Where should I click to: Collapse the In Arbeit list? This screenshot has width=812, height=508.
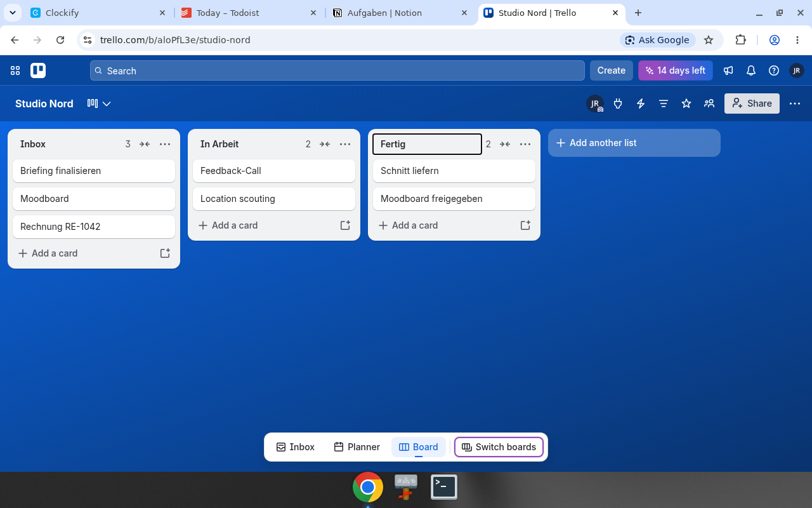pos(325,144)
